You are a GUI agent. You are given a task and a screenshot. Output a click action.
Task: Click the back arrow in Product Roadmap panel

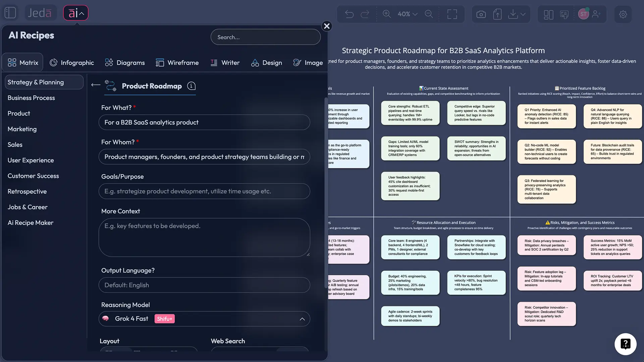[x=95, y=85]
